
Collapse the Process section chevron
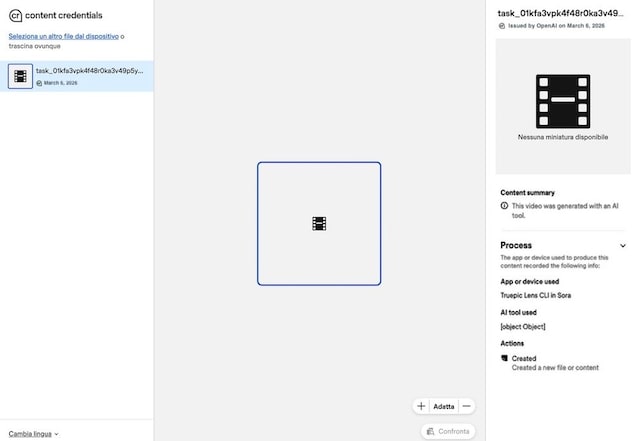[623, 245]
